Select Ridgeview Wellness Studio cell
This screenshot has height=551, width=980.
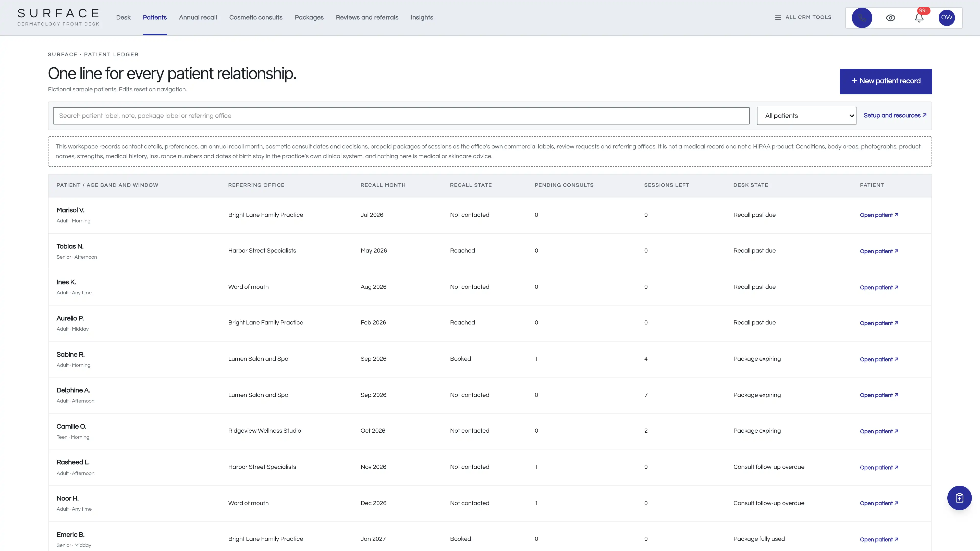click(264, 430)
